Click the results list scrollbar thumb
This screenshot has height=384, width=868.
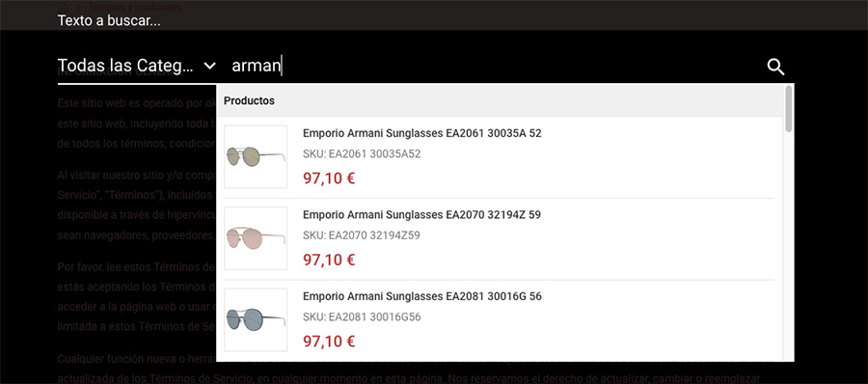[x=789, y=109]
